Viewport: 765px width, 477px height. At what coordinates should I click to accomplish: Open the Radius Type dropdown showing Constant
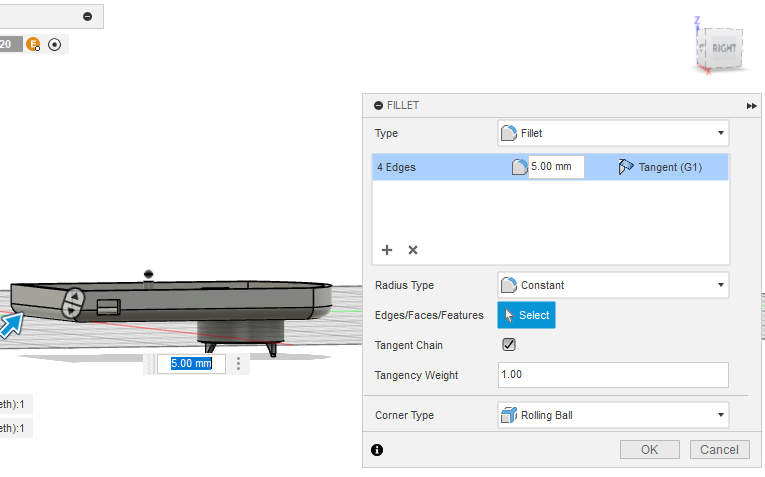tap(613, 285)
